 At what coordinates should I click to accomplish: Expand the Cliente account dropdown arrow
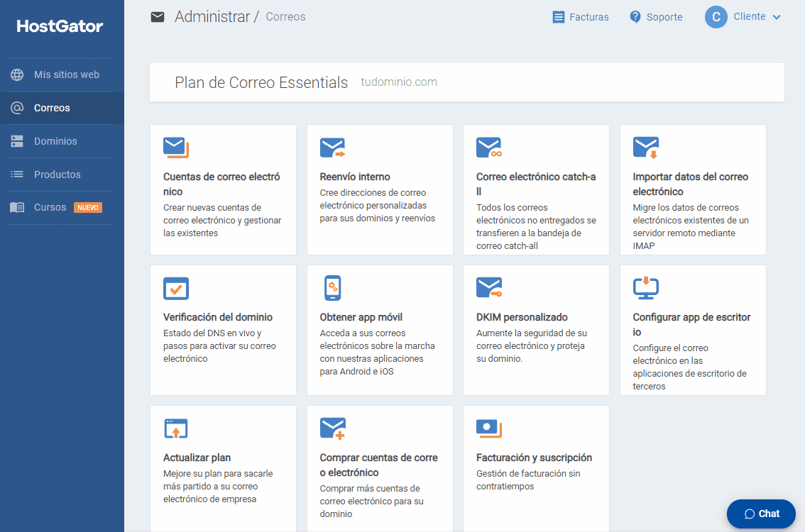pos(777,17)
